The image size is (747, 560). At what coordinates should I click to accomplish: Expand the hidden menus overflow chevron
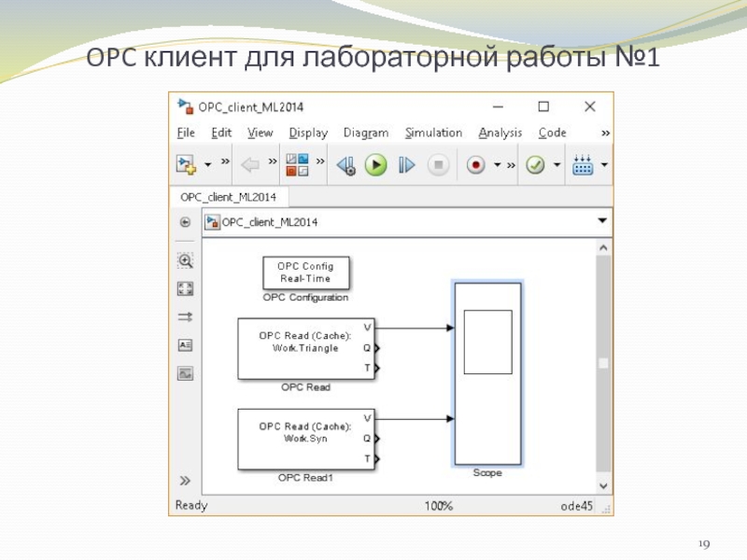[x=605, y=133]
